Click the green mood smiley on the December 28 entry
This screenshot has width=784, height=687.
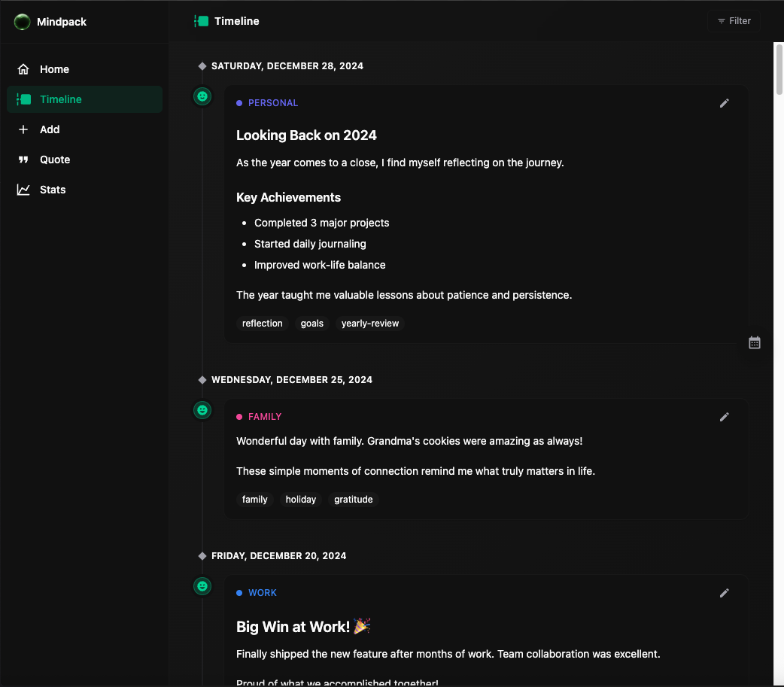click(x=202, y=96)
